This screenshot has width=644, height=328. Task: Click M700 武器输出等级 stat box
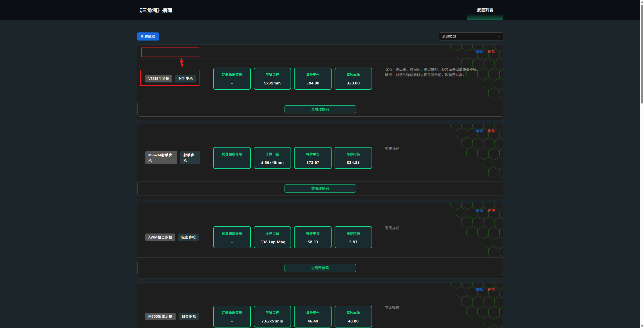pos(232,316)
